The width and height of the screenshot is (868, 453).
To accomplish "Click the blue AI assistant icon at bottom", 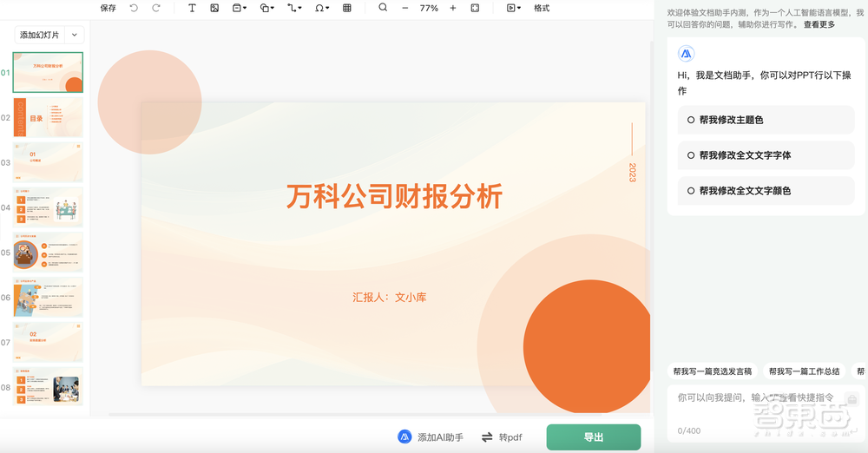I will [404, 437].
